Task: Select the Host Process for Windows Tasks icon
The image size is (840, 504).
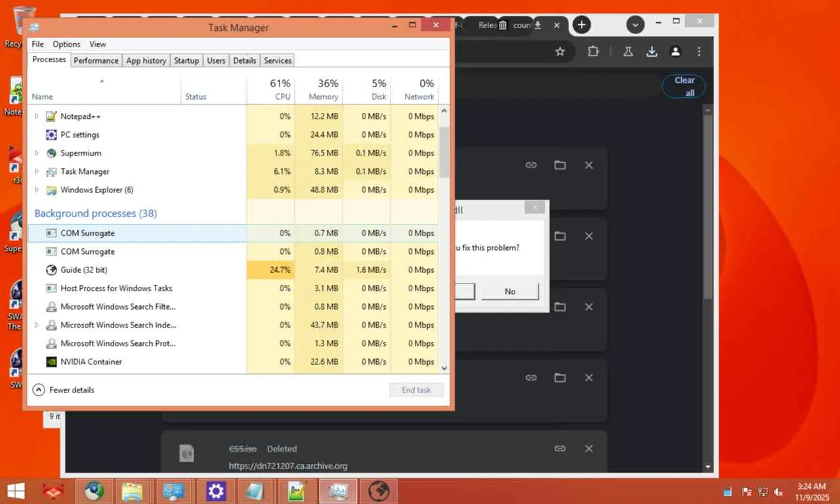Action: 51,288
